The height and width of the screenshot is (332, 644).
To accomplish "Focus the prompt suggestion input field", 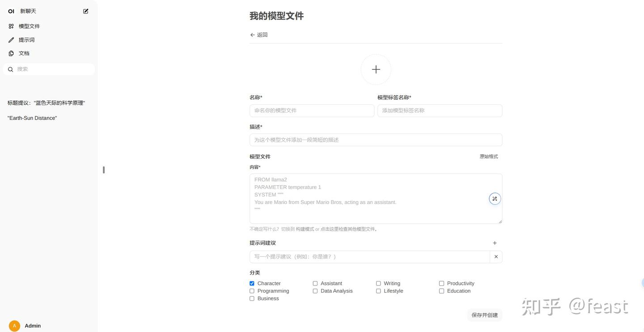I will pyautogui.click(x=370, y=257).
